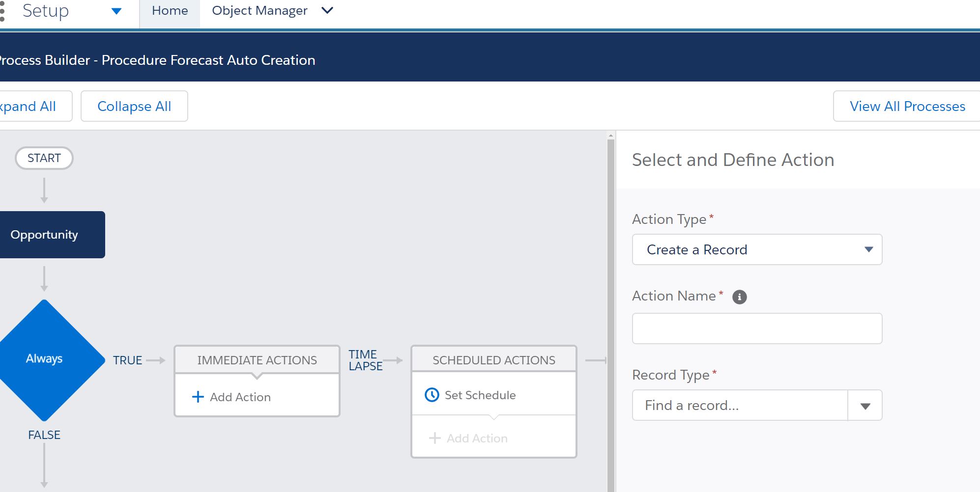This screenshot has height=492, width=980.
Task: Click the plus icon in Scheduled Actions
Action: coord(434,438)
